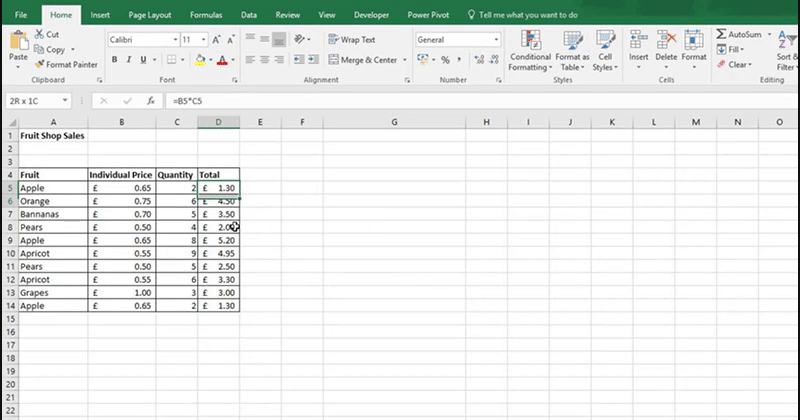Click the Increase Font Size icon

[x=217, y=40]
